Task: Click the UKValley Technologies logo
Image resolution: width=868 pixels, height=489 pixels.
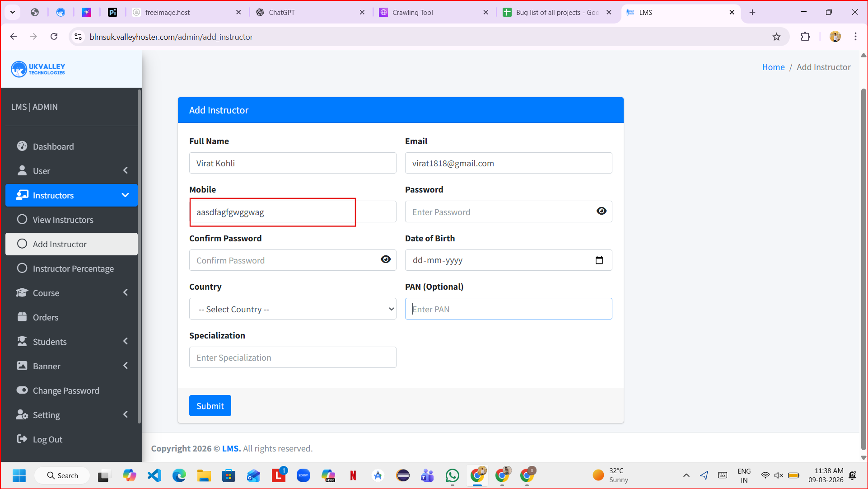Action: tap(38, 69)
